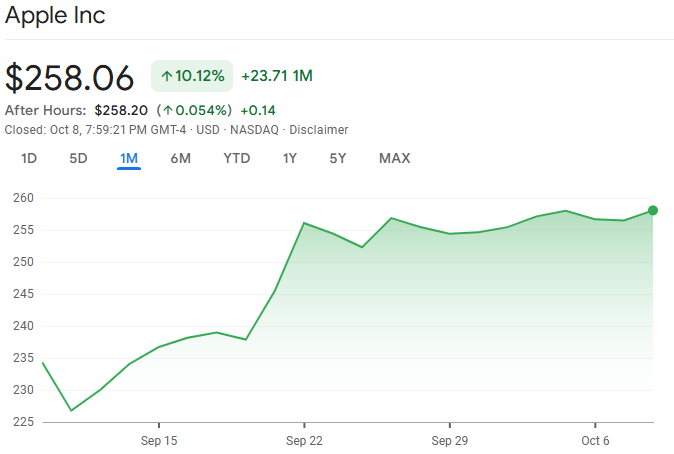Click the +23.71 1M change text
This screenshot has height=454, width=674.
point(277,76)
